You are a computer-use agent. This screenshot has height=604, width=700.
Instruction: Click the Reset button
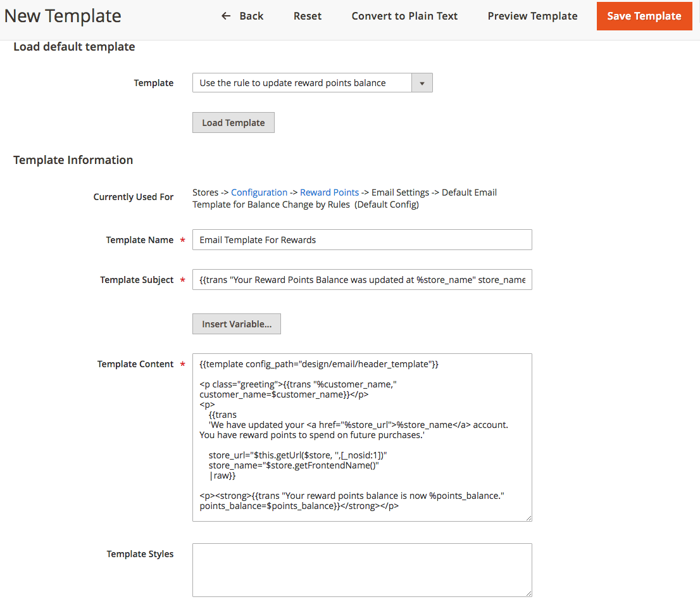point(308,16)
